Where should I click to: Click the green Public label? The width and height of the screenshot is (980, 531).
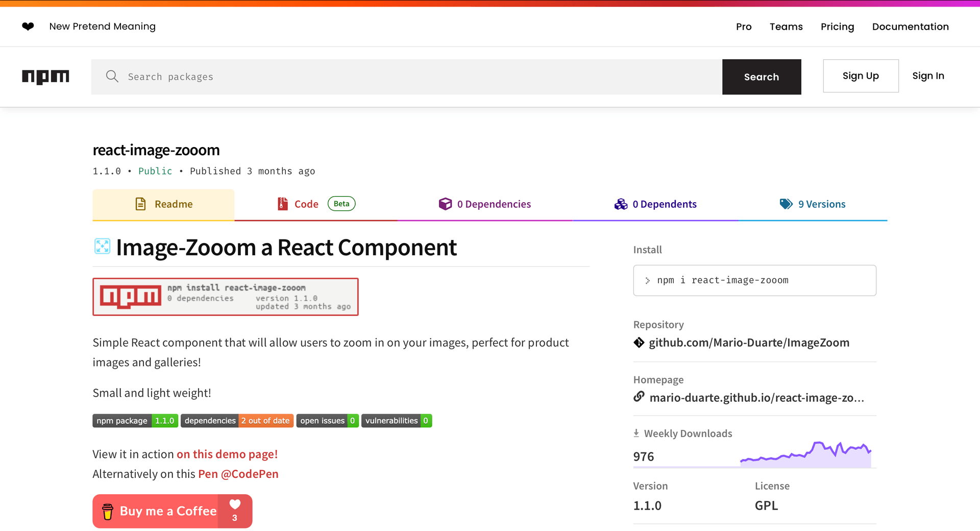(x=155, y=171)
